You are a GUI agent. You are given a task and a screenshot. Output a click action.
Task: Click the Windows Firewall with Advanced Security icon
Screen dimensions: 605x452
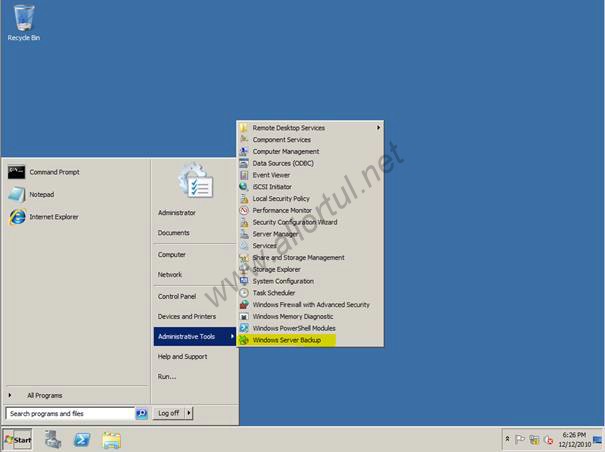[x=244, y=305]
